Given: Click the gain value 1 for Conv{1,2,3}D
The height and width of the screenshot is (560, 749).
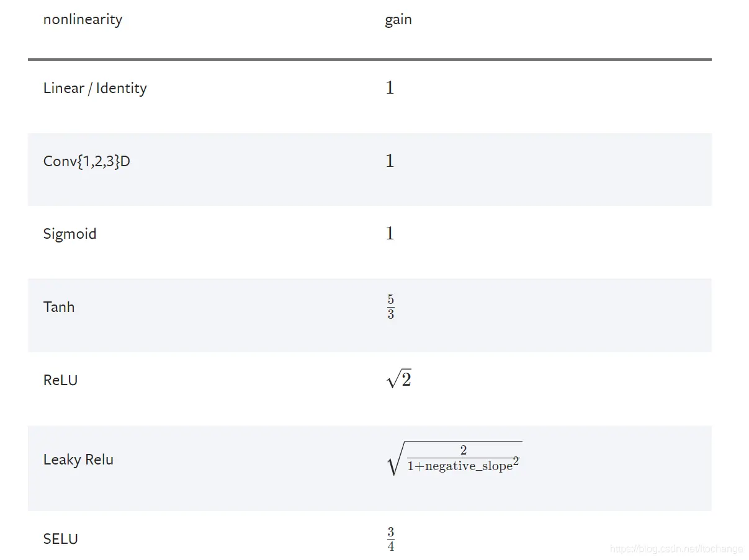Looking at the screenshot, I should tap(390, 161).
